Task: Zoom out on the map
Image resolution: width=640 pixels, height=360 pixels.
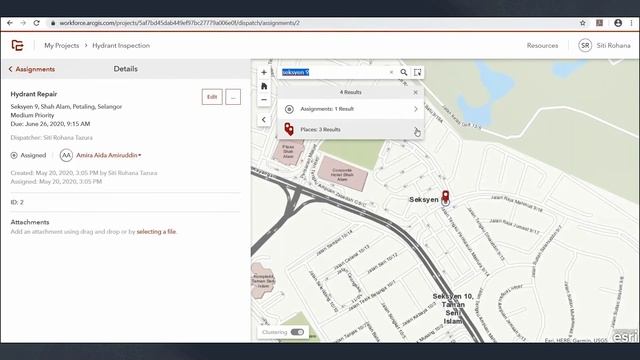Action: (x=264, y=100)
